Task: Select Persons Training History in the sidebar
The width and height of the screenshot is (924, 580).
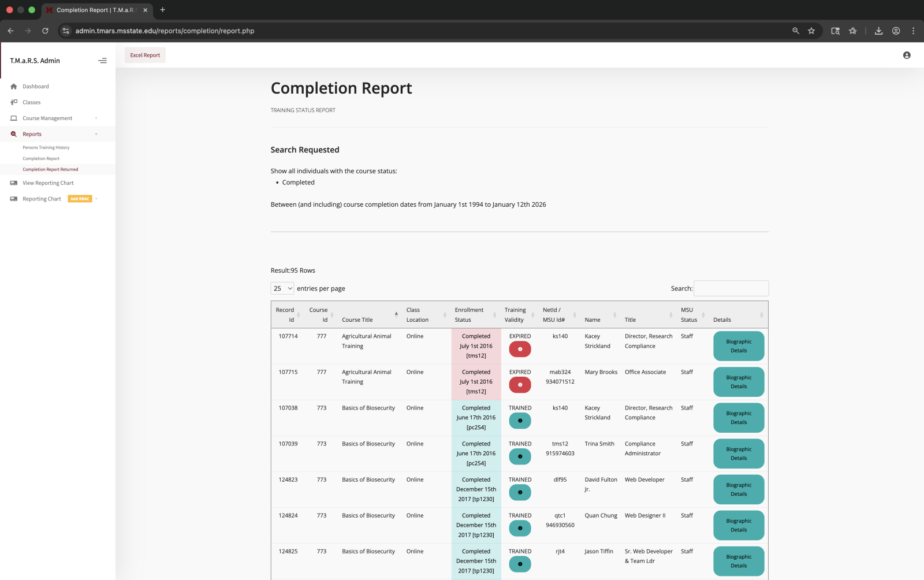Action: click(x=46, y=147)
